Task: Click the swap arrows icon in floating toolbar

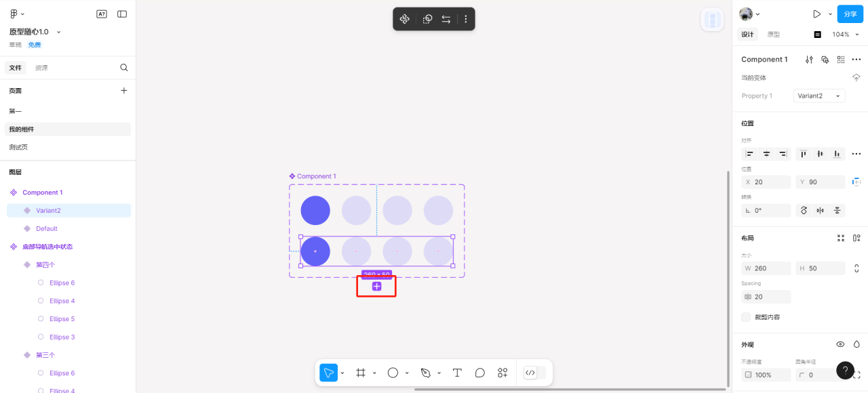Action: [x=446, y=19]
